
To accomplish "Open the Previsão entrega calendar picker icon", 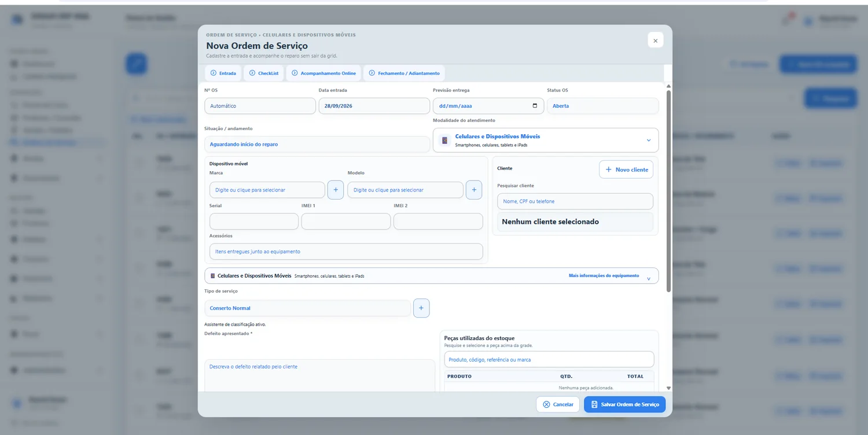I will click(535, 106).
